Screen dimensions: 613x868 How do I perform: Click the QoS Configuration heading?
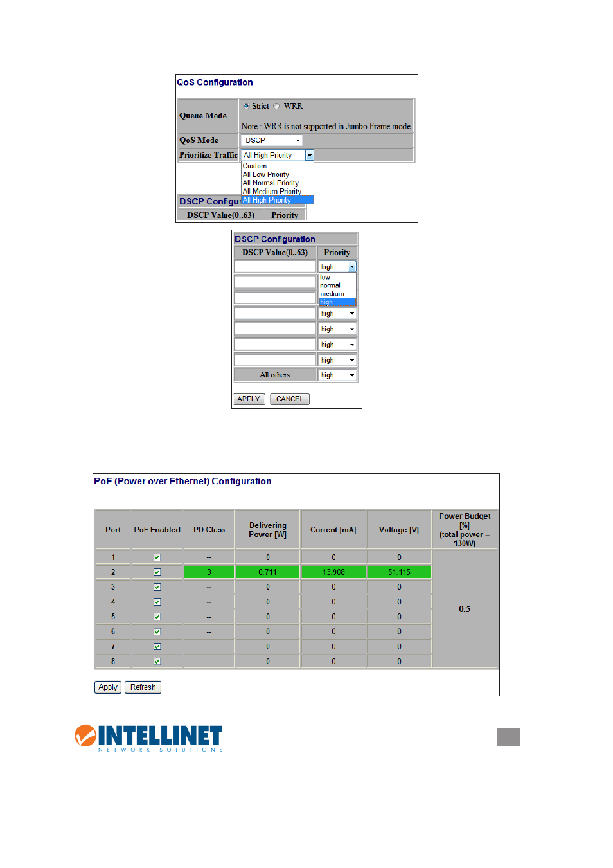point(215,82)
